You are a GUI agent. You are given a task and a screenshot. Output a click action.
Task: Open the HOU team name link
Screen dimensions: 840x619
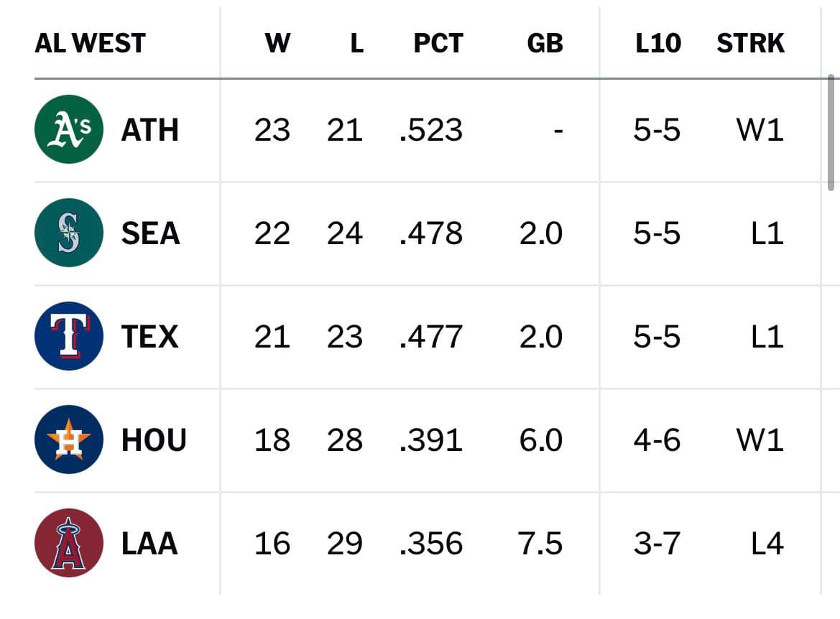tap(154, 440)
